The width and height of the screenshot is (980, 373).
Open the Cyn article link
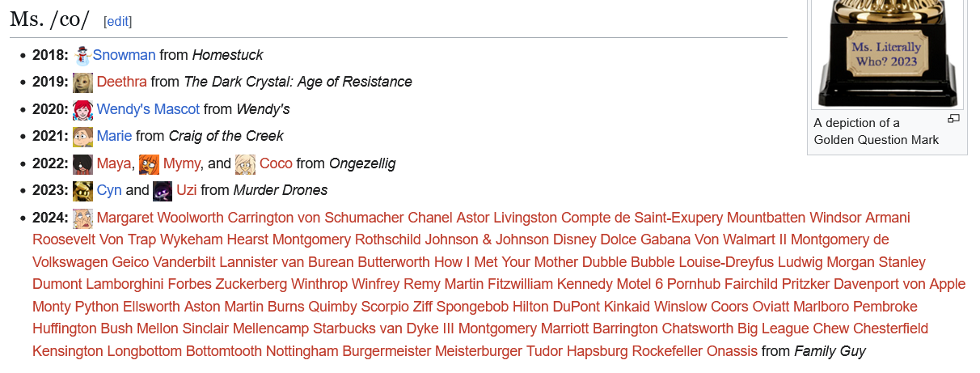109,190
